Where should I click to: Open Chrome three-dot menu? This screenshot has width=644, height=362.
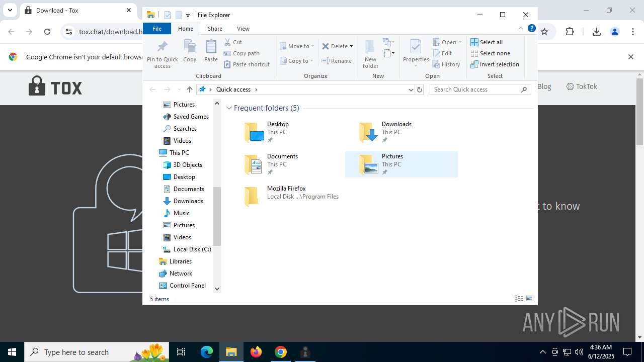633,32
